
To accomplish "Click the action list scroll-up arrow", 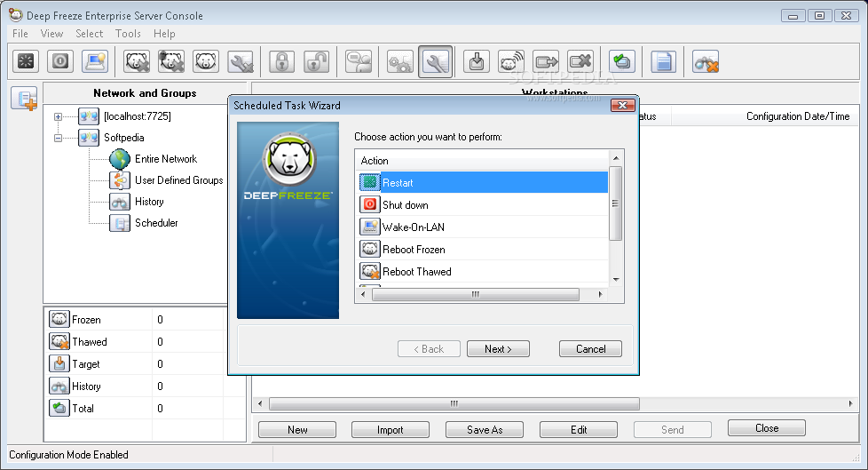I will (616, 158).
